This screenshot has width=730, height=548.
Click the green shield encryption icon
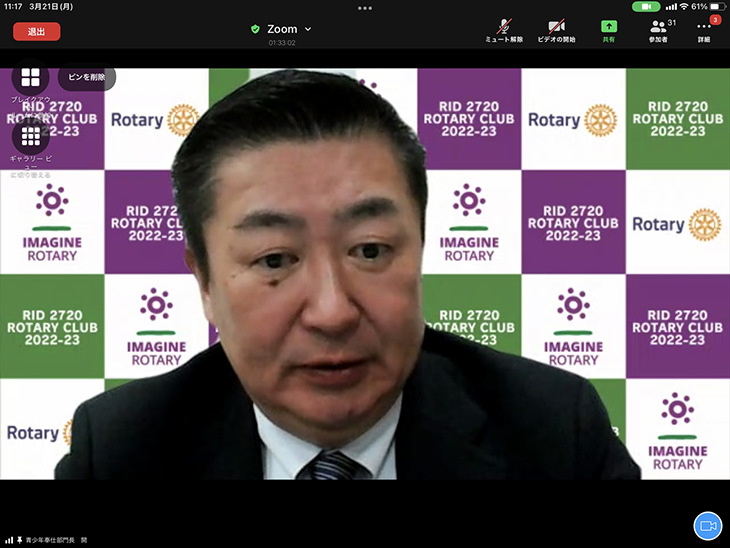pos(255,29)
